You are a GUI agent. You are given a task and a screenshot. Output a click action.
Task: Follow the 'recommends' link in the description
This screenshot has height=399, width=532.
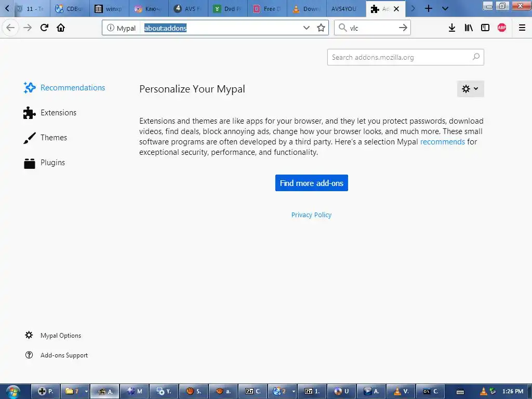[x=443, y=142]
